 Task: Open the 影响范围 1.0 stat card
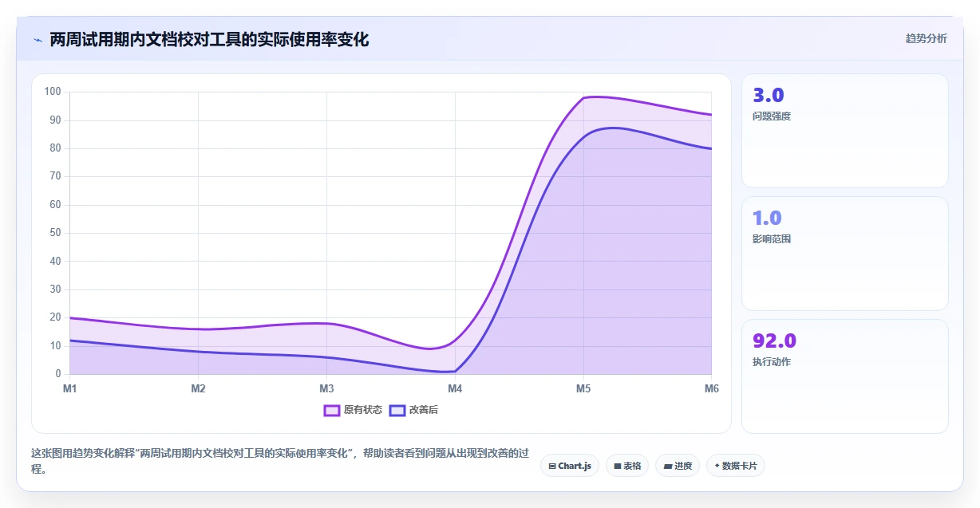point(844,254)
